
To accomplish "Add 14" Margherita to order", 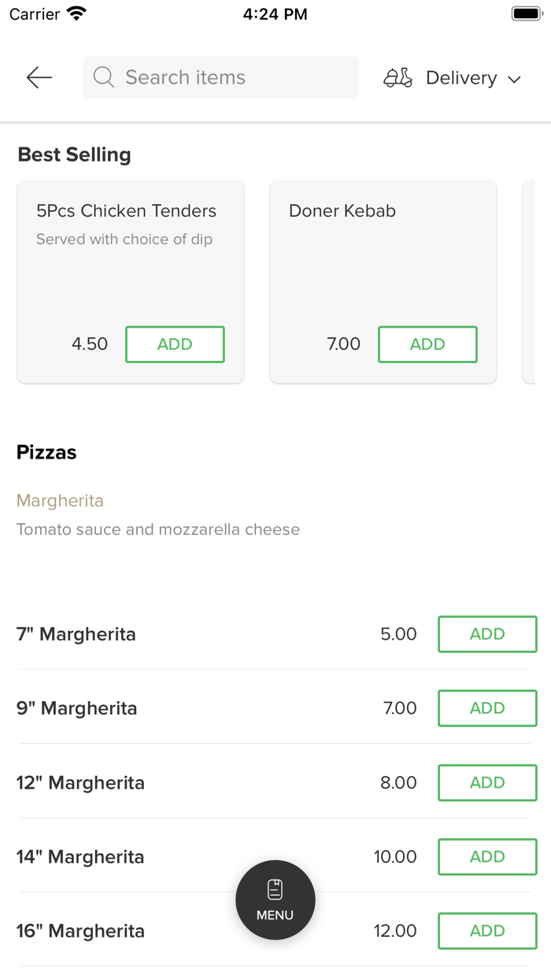I will [x=487, y=856].
